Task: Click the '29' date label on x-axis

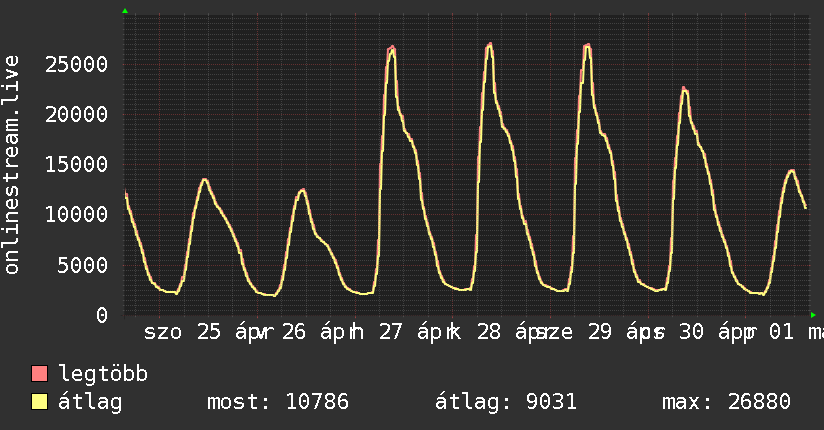Action: [x=600, y=332]
